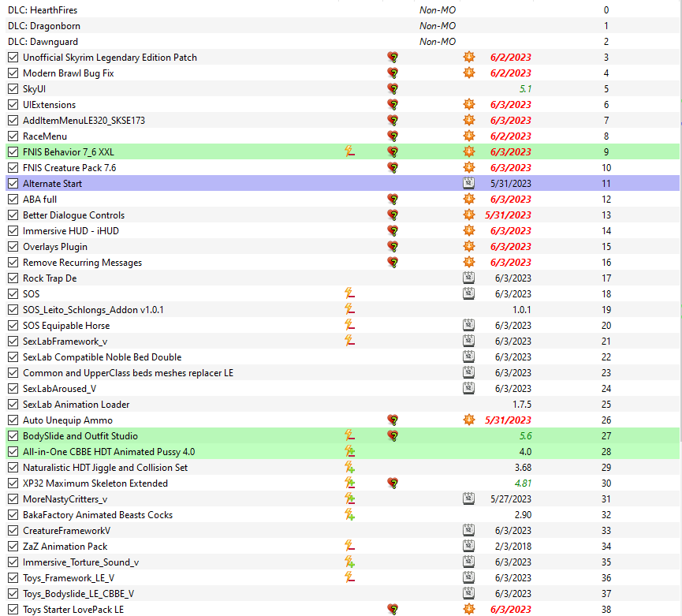Click the SkyUI version 5.1 cell
The width and height of the screenshot is (682, 616).
(525, 89)
